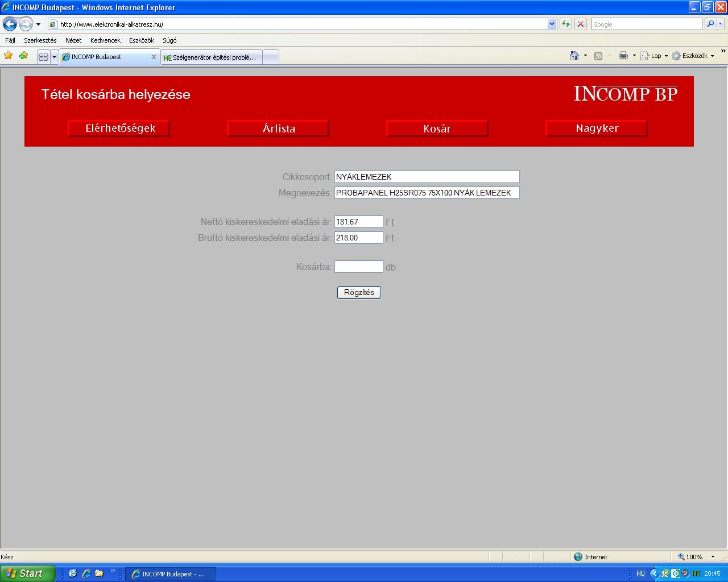728x582 pixels.
Task: Click the INCOMP BP logo
Action: 626,94
